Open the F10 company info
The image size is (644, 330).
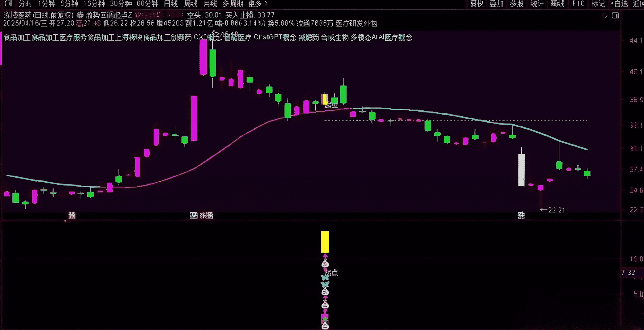click(579, 3)
